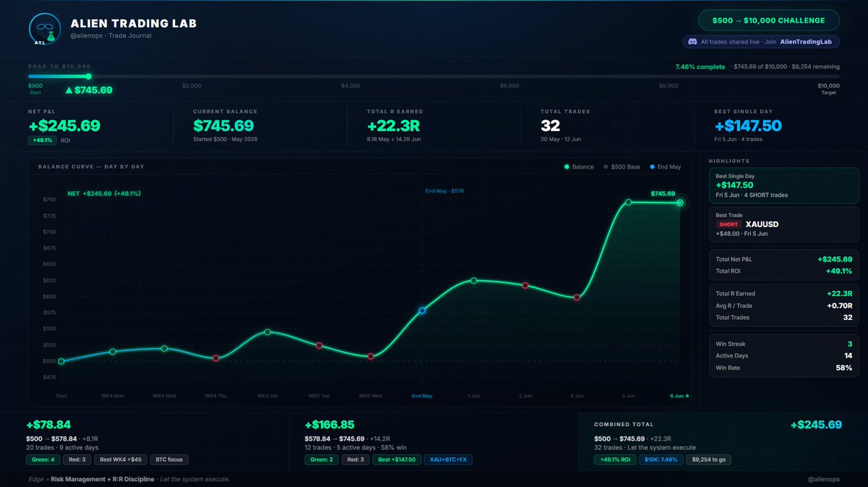Image resolution: width=868 pixels, height=487 pixels.
Task: Click the Best Trade XAUUSD highlight card
Action: click(784, 224)
